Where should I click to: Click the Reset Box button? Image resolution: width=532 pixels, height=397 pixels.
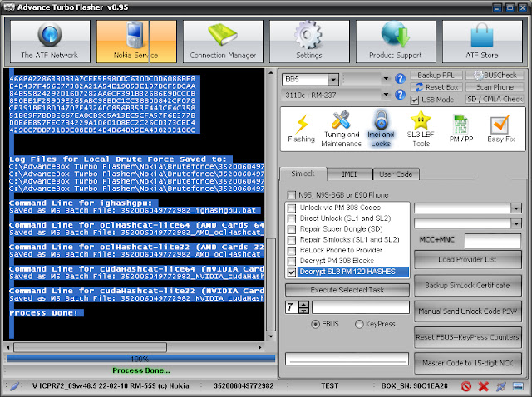click(x=436, y=87)
